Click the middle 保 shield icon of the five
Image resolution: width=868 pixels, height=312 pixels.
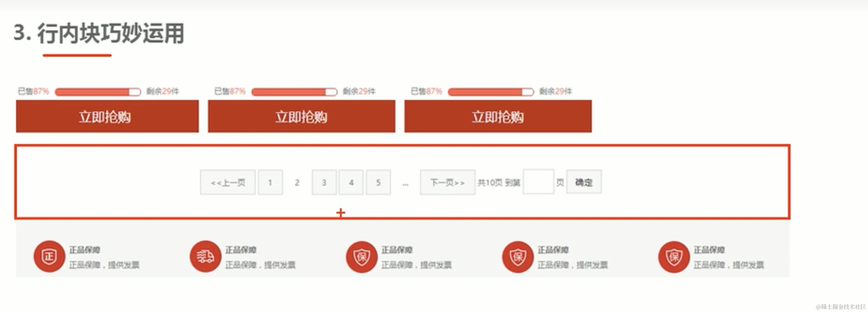coord(362,257)
